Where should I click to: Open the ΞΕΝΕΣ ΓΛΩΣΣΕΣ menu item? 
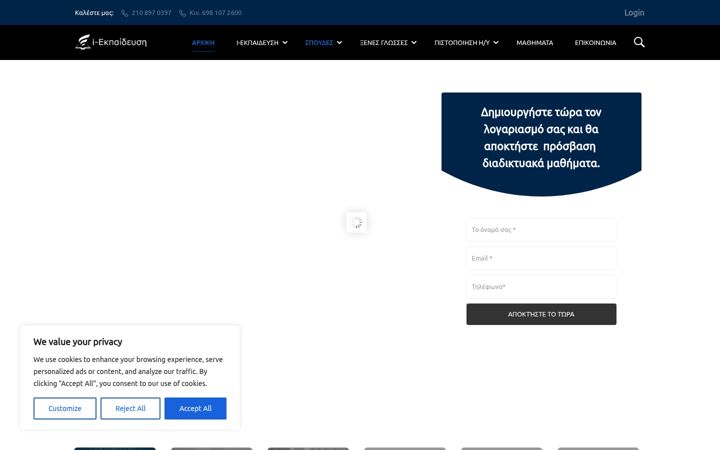coord(384,43)
